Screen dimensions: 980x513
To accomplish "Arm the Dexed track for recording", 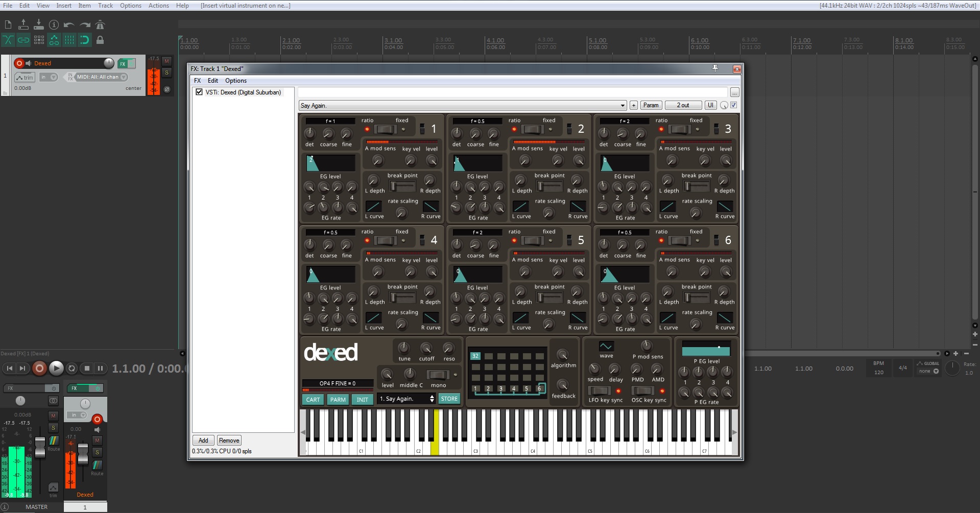I will (x=19, y=63).
